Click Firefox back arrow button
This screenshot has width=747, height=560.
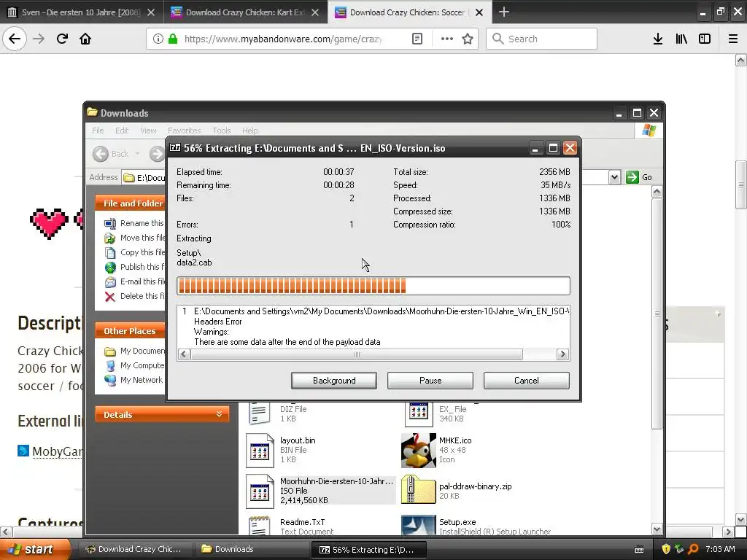15,39
